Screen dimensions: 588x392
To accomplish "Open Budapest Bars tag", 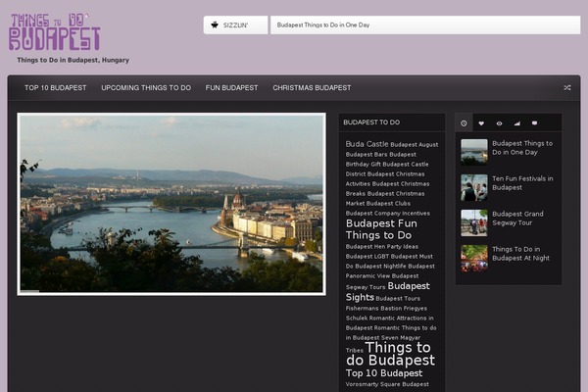I will 367,154.
